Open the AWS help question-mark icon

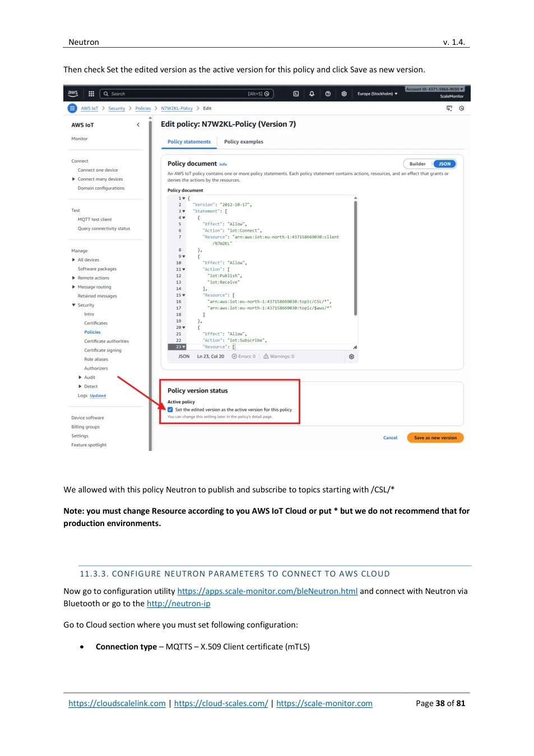point(328,94)
